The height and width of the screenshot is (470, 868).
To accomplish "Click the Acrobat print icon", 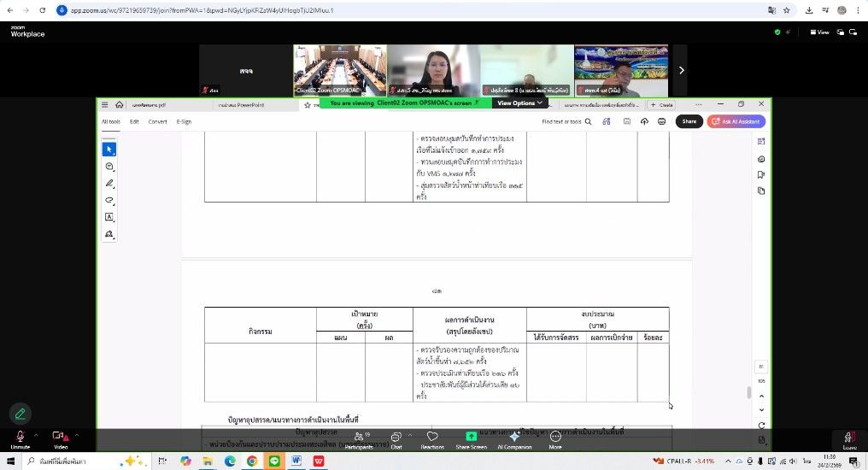I will (x=661, y=121).
